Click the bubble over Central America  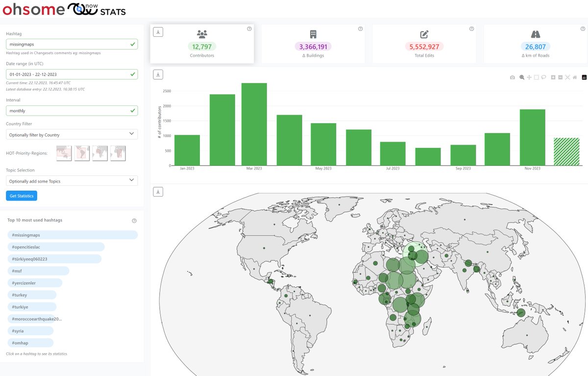click(x=270, y=281)
